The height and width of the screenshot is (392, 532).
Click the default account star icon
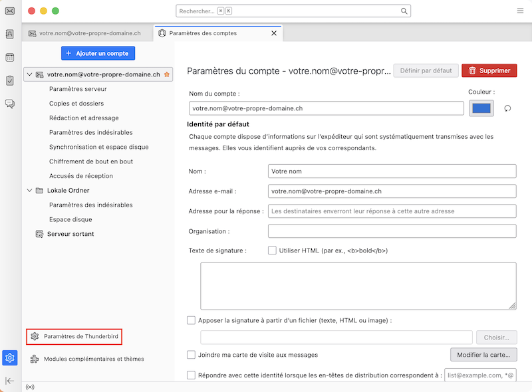click(x=167, y=74)
